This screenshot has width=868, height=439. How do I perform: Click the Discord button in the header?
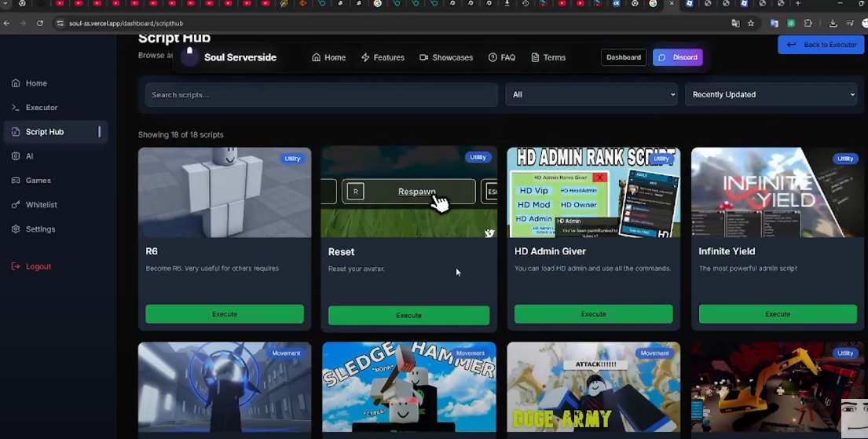(677, 57)
